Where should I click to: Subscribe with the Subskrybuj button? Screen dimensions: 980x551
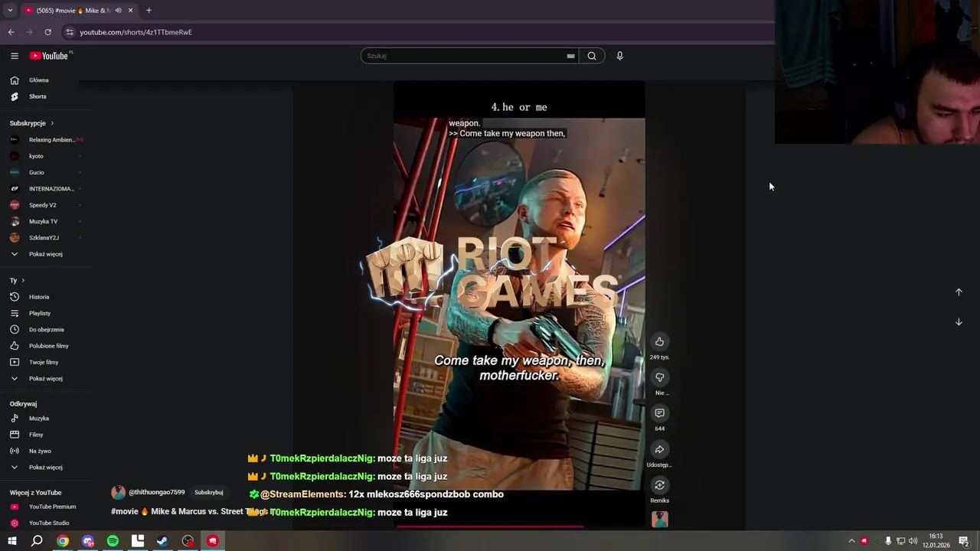click(209, 493)
